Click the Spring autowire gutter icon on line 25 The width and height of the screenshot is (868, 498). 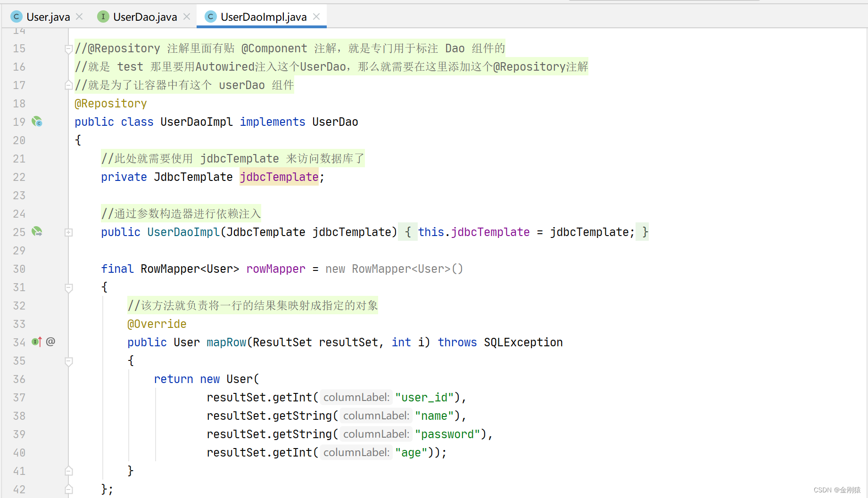tap(37, 232)
